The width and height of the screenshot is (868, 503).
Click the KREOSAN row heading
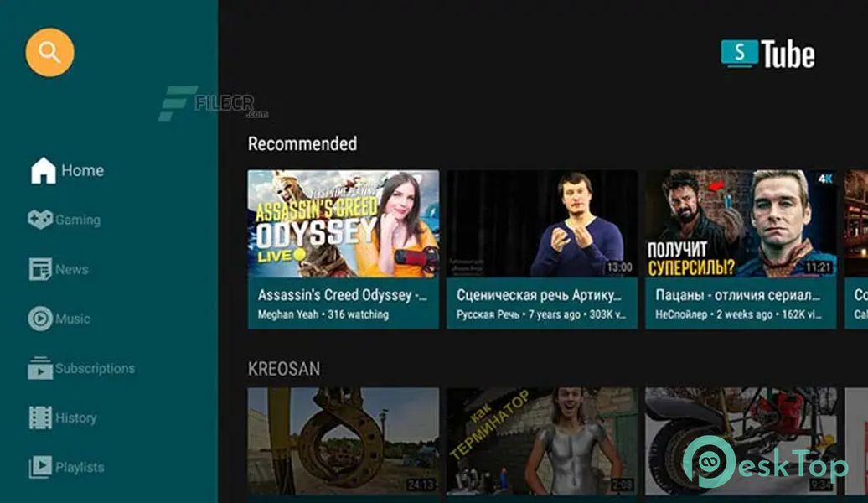pos(284,368)
